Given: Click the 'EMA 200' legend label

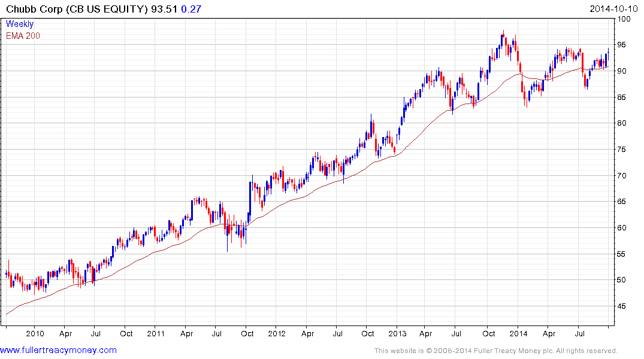Looking at the screenshot, I should coord(23,36).
